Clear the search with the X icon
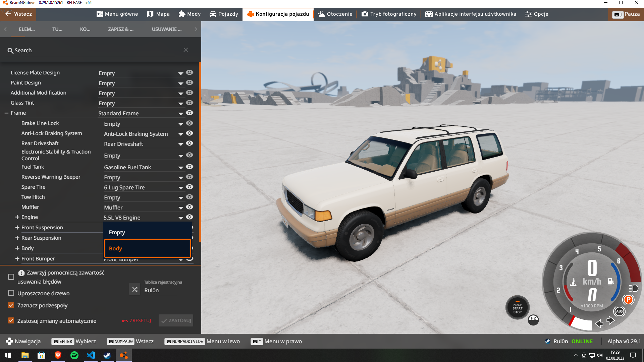This screenshot has height=362, width=644. (x=186, y=50)
